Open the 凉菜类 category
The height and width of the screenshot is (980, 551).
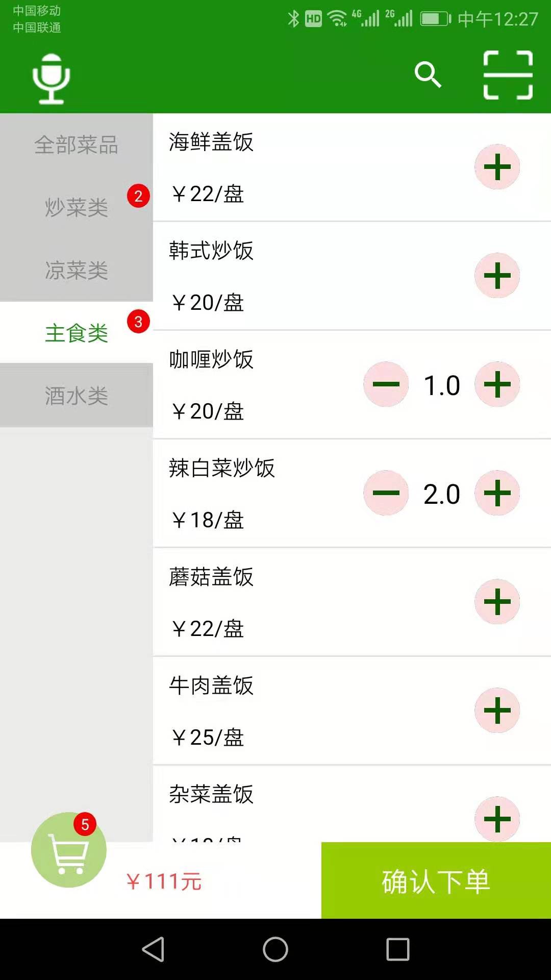pos(77,271)
